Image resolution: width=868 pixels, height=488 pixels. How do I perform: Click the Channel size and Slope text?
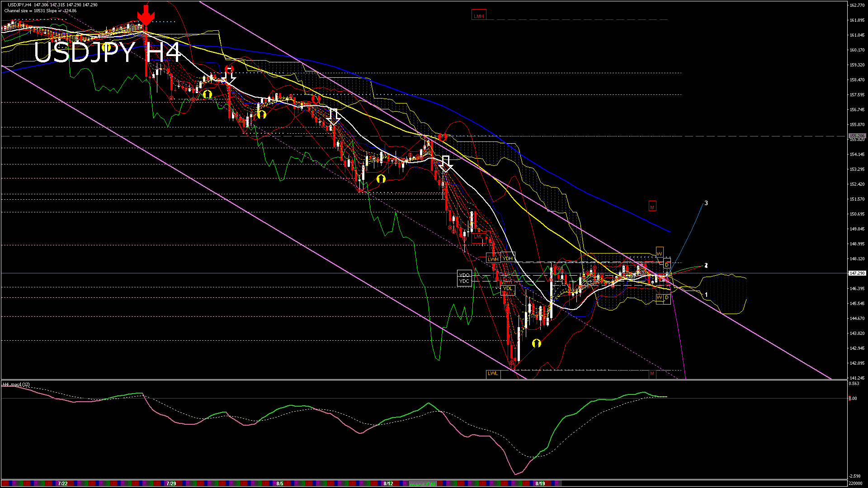[x=40, y=11]
